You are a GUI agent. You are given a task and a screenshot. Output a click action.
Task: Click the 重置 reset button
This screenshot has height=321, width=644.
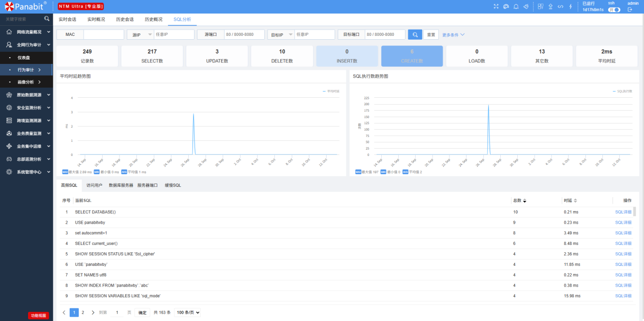click(x=431, y=35)
